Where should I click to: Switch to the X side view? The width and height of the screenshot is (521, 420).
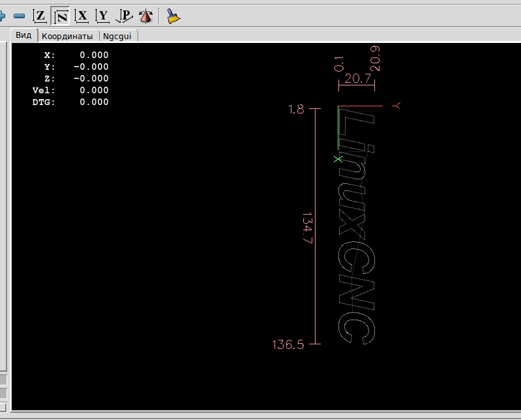tap(82, 16)
